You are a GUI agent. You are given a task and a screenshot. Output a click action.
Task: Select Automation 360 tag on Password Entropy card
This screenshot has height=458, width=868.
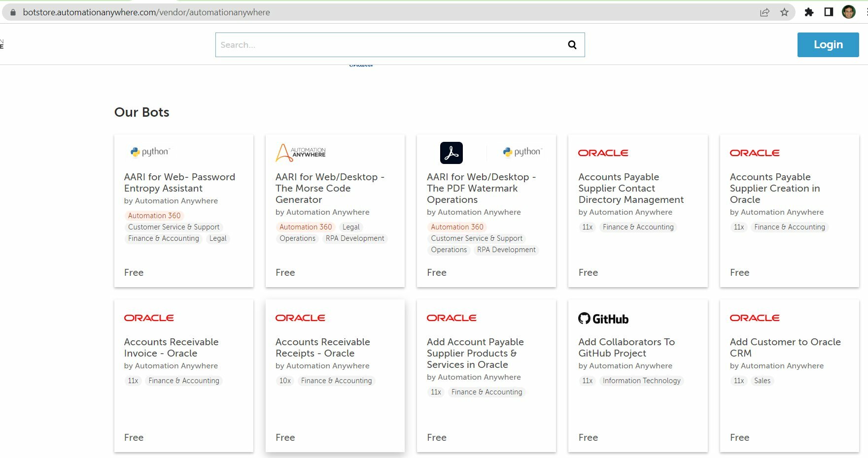[154, 216]
